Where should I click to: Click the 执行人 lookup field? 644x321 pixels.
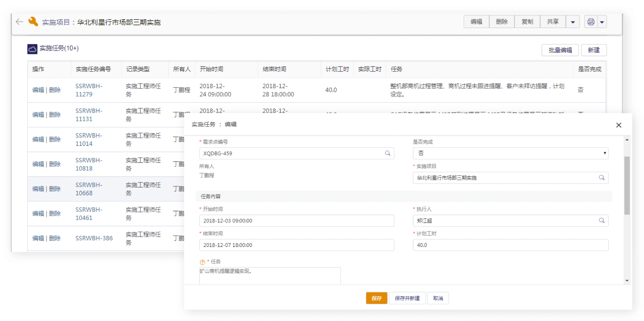(510, 221)
